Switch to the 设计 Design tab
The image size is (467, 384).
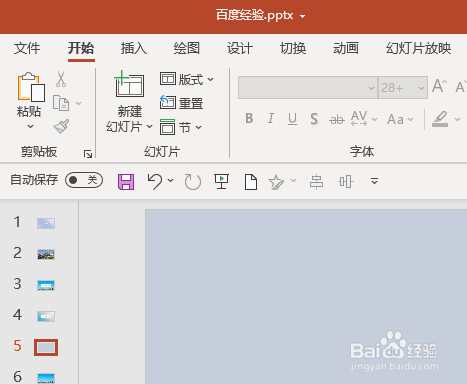240,49
